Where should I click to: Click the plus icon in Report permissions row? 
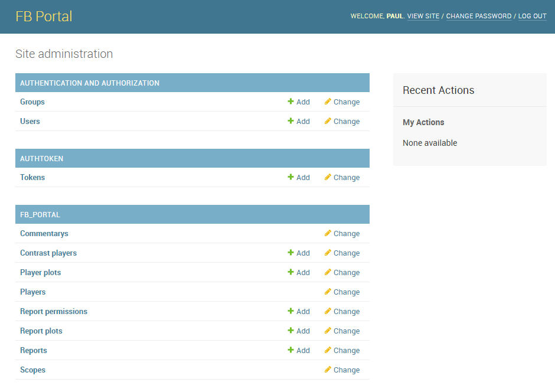pos(290,311)
